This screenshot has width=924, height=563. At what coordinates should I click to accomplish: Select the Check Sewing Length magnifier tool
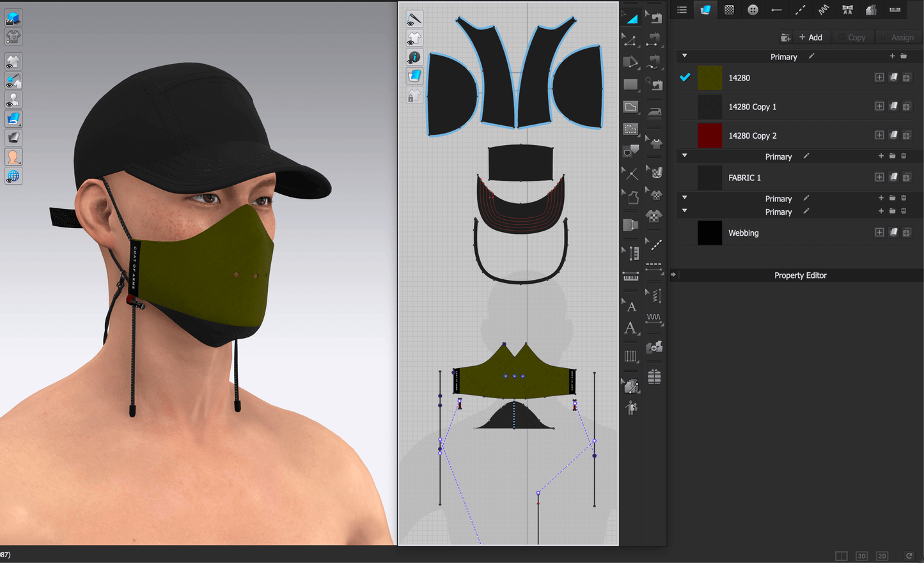[x=654, y=84]
